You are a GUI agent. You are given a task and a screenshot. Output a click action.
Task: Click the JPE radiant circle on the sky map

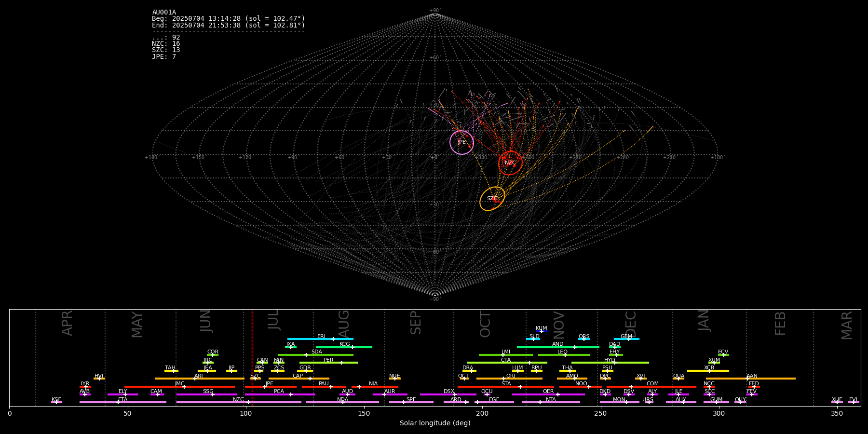tap(461, 142)
